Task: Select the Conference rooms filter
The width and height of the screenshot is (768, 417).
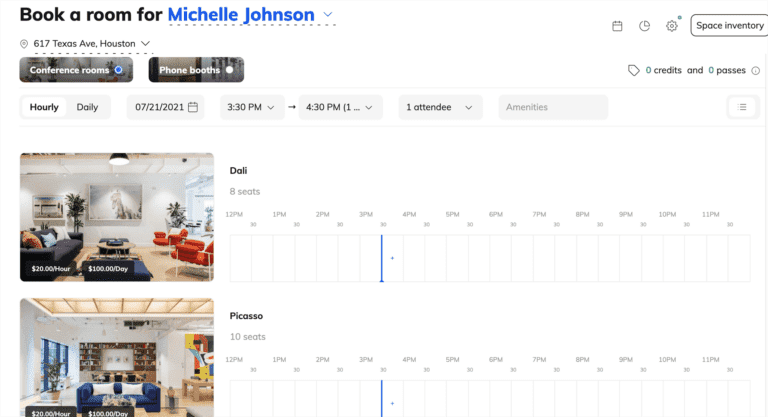Action: coord(76,70)
